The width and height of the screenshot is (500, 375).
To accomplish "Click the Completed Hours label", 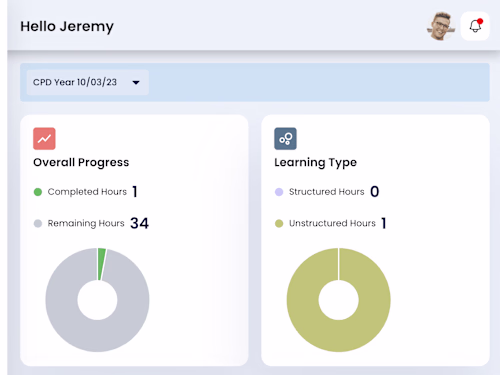I will [x=87, y=192].
